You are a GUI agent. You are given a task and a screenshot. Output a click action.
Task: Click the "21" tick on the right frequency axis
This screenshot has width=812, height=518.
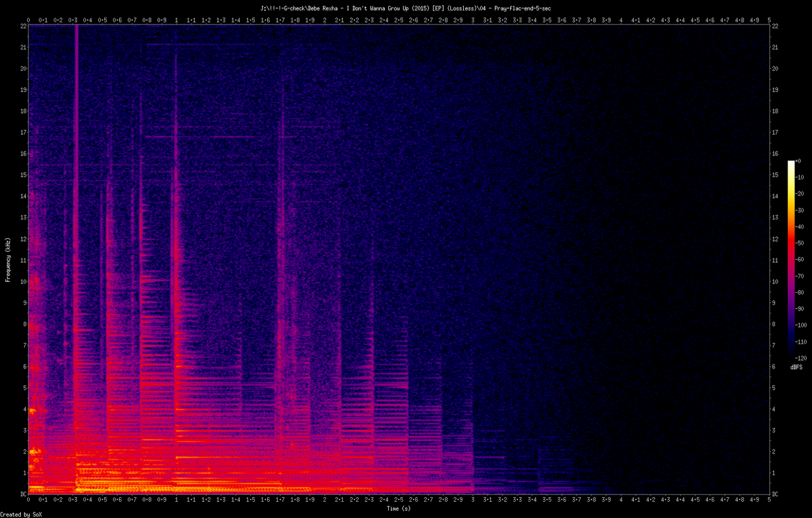[x=776, y=47]
